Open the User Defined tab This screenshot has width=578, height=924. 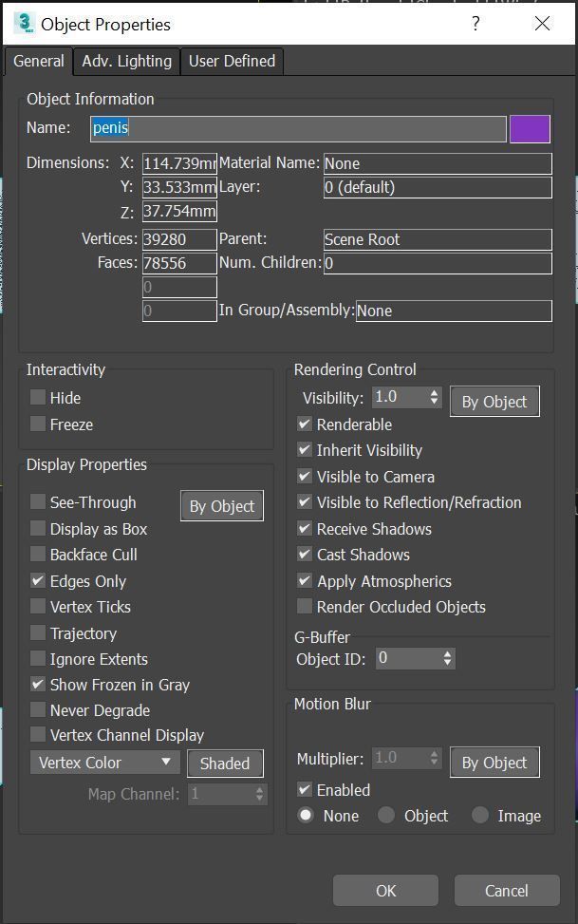(x=232, y=61)
